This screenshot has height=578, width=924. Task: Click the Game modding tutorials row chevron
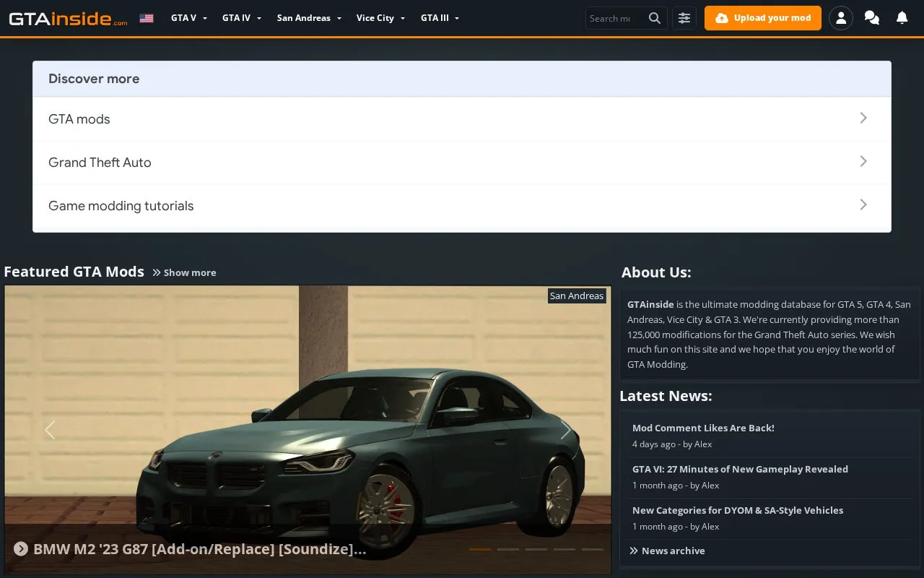coord(863,204)
